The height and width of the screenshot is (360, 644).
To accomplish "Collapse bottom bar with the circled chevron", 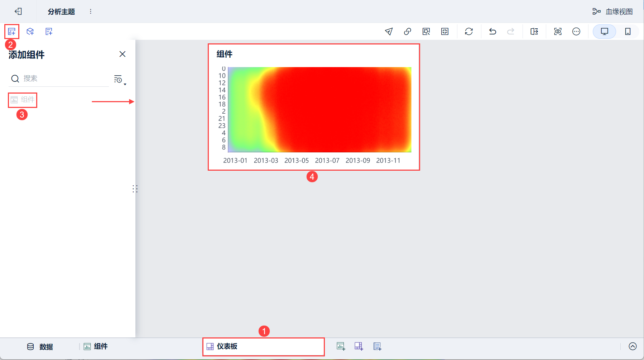I will [x=633, y=346].
